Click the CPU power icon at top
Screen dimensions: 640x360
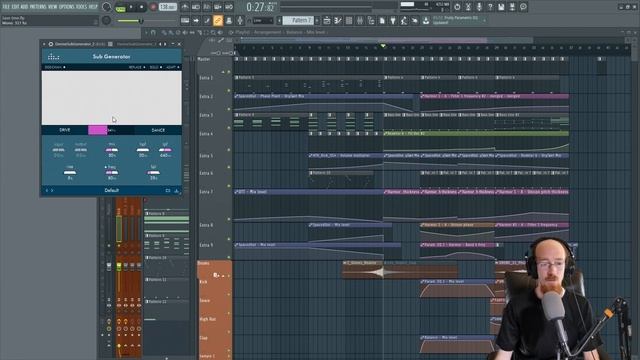(x=457, y=7)
